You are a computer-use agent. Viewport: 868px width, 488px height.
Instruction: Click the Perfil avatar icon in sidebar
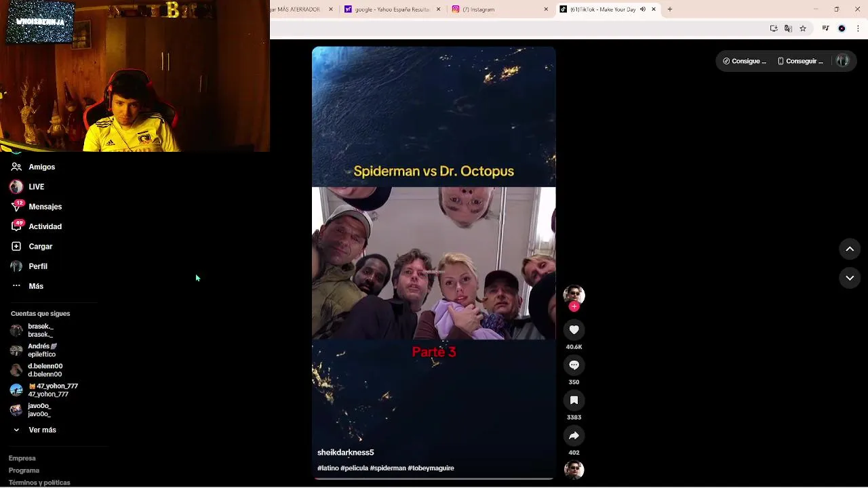[16, 266]
